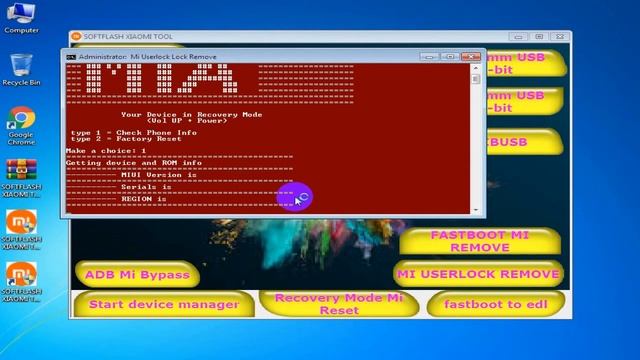The image size is (640, 360).
Task: Open the Computer desktop icon
Action: tap(21, 18)
